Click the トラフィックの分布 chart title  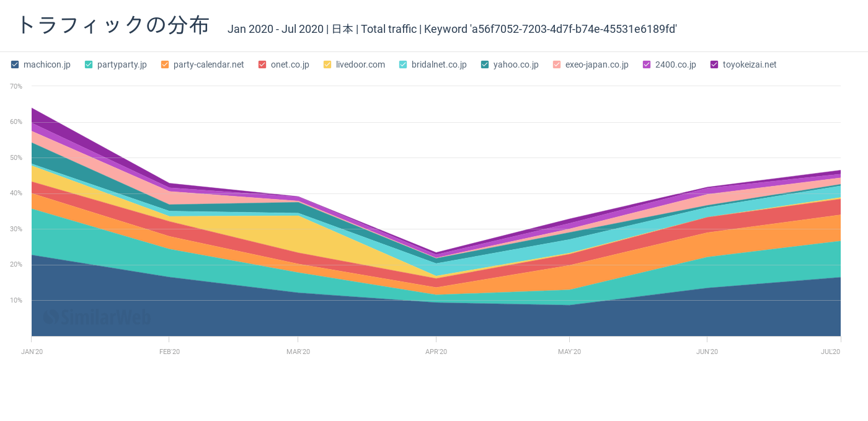113,25
